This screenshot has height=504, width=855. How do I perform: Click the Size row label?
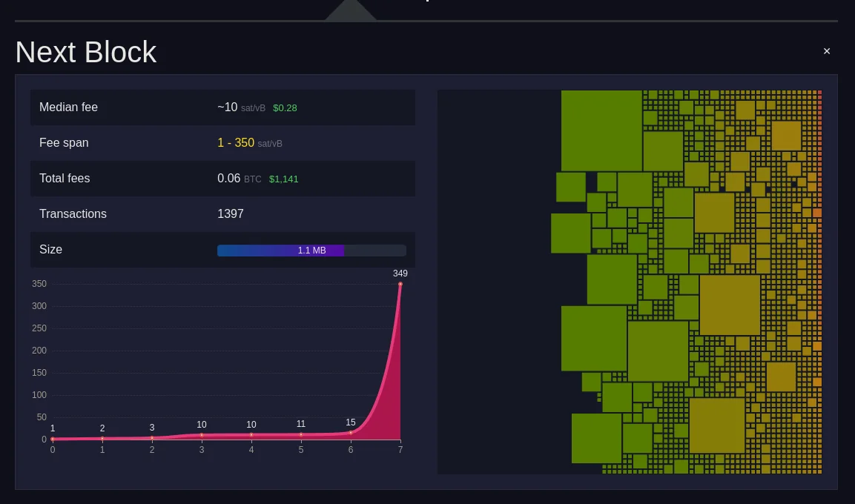(50, 250)
